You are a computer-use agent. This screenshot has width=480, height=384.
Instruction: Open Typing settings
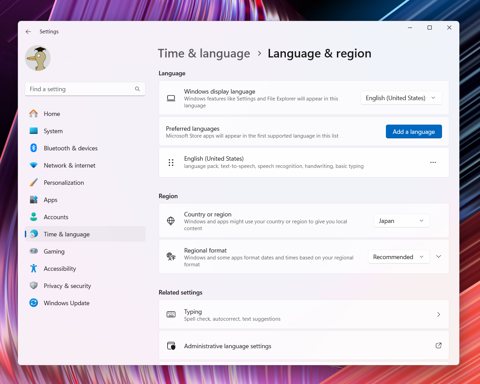click(304, 315)
